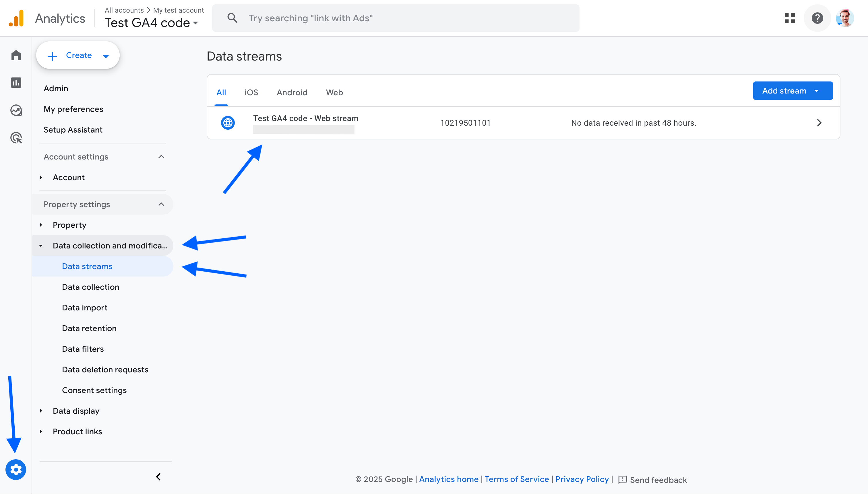Screen dimensions: 868x494
Task: Open the Create dropdown arrow
Action: pyautogui.click(x=106, y=56)
